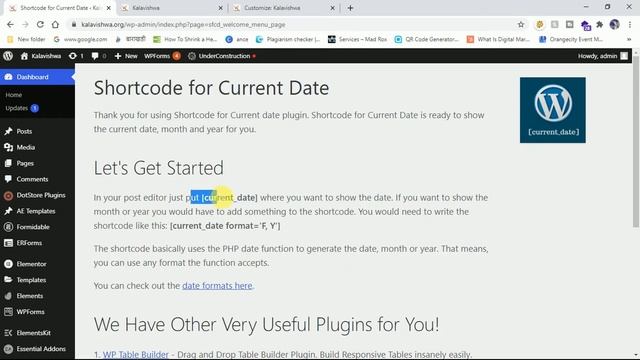
Task: Visit the Kalavishwa site from admin bar
Action: [41, 56]
